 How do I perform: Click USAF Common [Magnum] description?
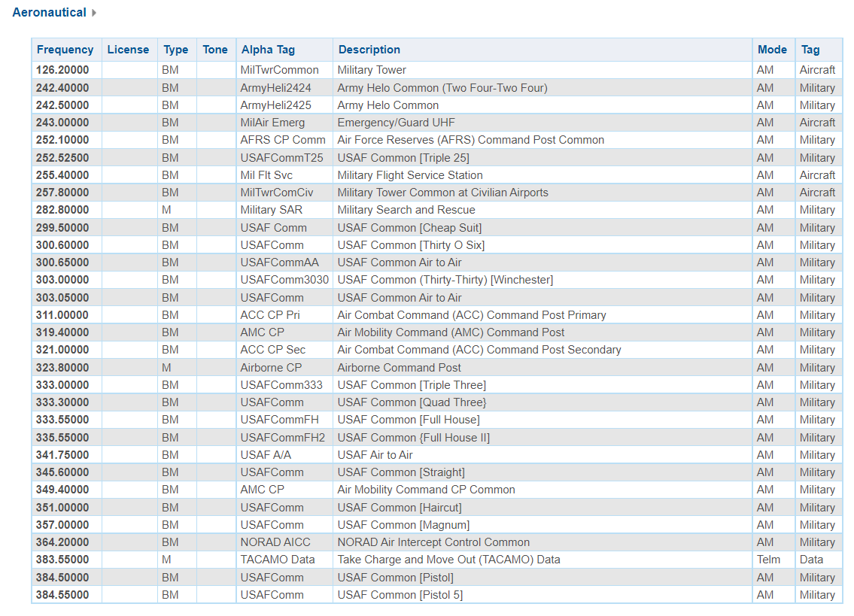(x=403, y=525)
